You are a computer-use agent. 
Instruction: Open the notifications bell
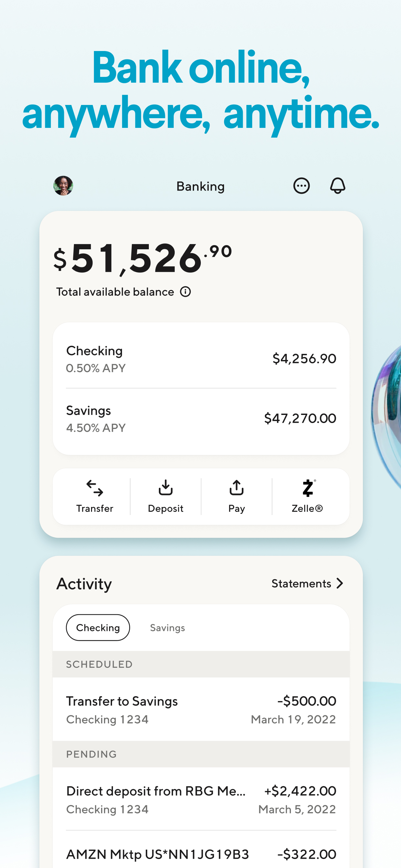[x=338, y=186]
